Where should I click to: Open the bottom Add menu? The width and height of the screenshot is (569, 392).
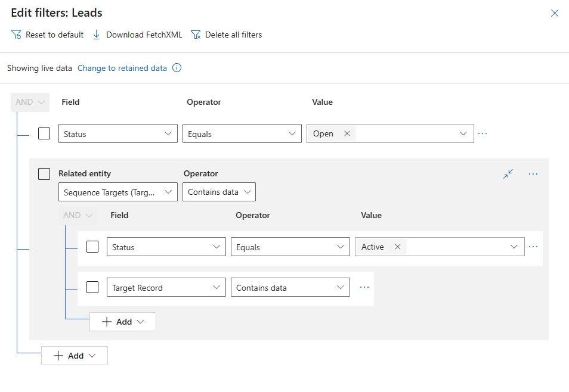[x=75, y=356]
